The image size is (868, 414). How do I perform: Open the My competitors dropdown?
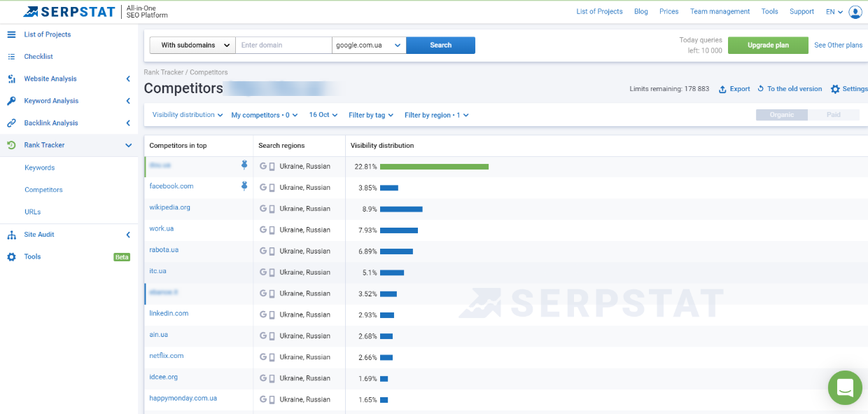point(265,115)
